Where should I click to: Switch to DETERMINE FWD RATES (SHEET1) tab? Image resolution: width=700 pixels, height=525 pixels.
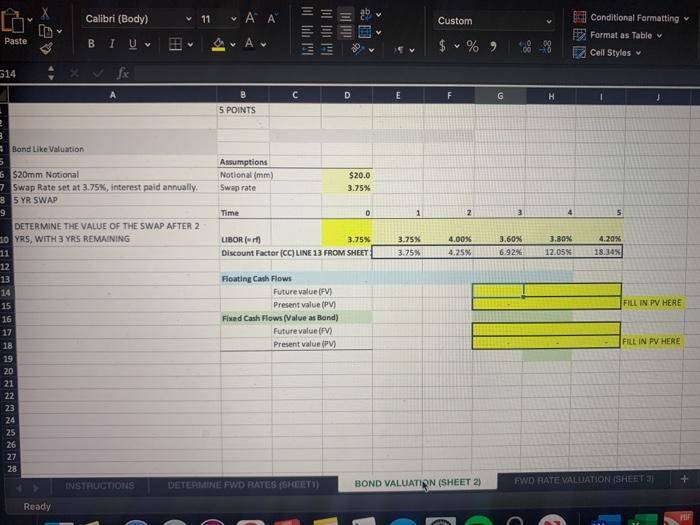(x=243, y=485)
